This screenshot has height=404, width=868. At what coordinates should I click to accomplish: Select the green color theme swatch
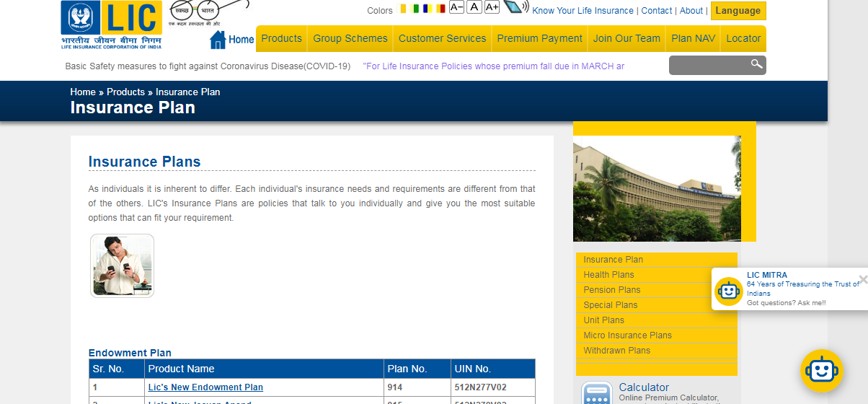coord(415,9)
